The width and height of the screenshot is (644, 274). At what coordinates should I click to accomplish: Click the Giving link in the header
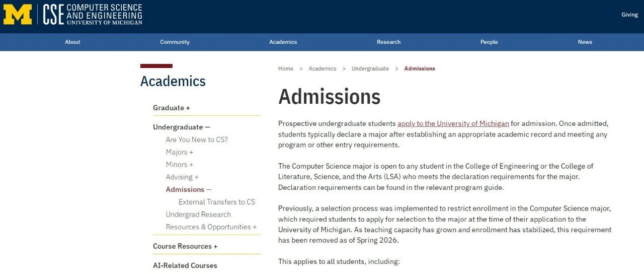[629, 15]
